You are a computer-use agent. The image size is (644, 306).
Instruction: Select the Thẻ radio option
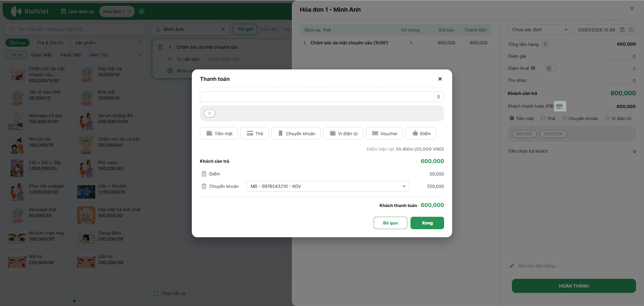543,118
